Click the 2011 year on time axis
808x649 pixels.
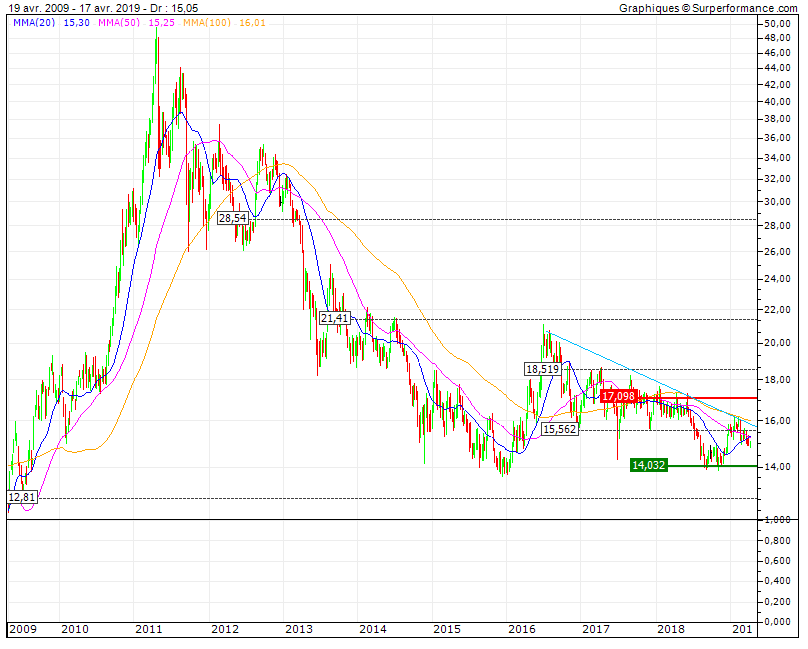tap(148, 629)
